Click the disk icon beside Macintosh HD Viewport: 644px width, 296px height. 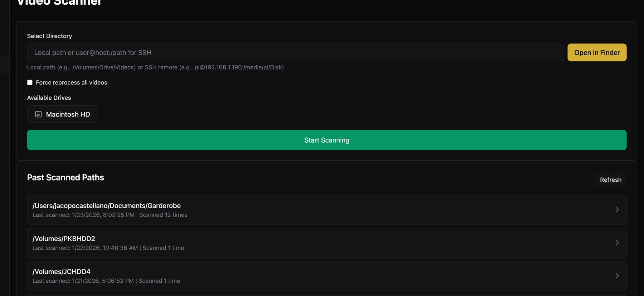pyautogui.click(x=38, y=114)
